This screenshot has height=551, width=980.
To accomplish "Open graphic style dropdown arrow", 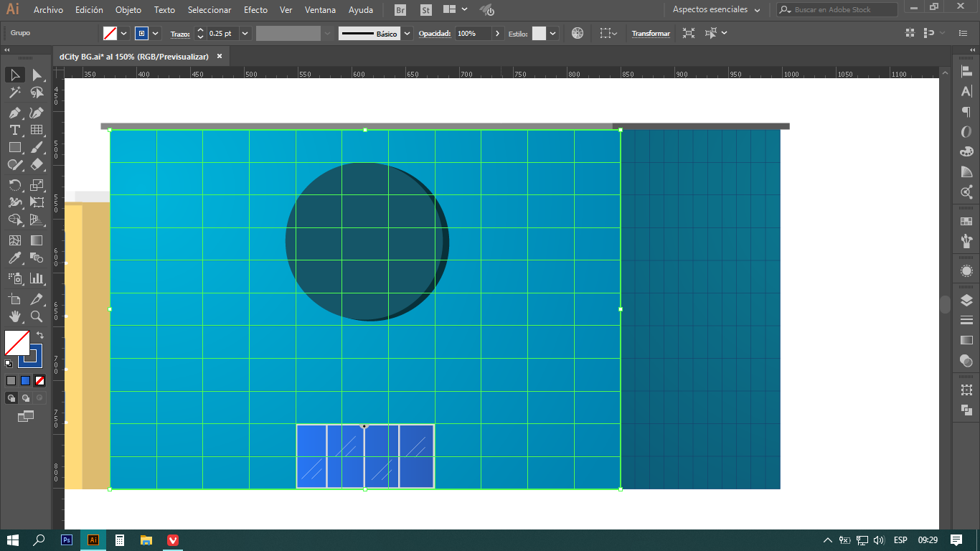I will point(553,33).
